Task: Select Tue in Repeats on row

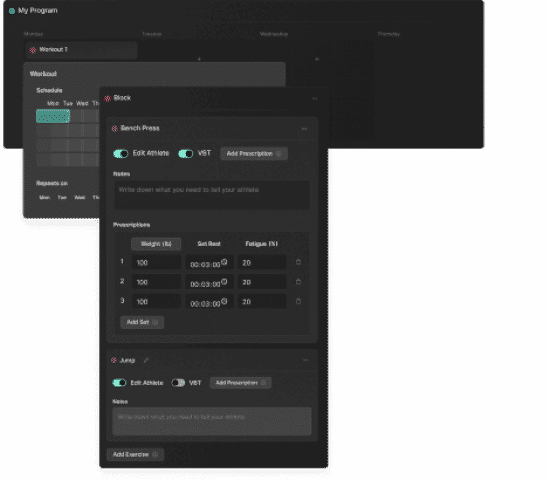Action: (62, 197)
